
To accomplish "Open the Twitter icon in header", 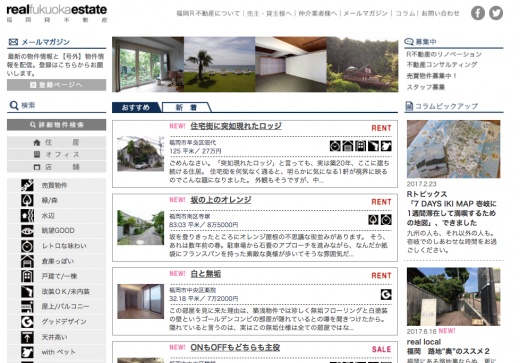I will click(496, 13).
